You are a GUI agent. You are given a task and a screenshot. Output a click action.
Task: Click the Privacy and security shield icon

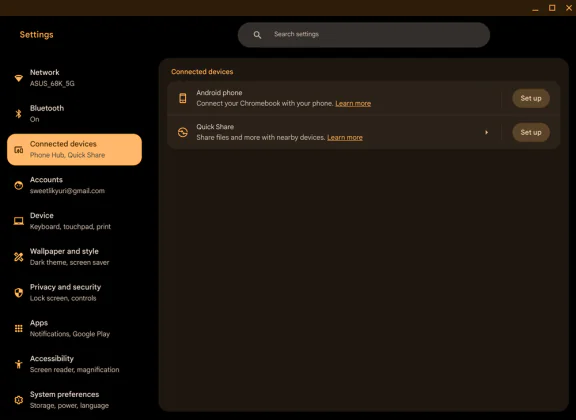coord(18,292)
